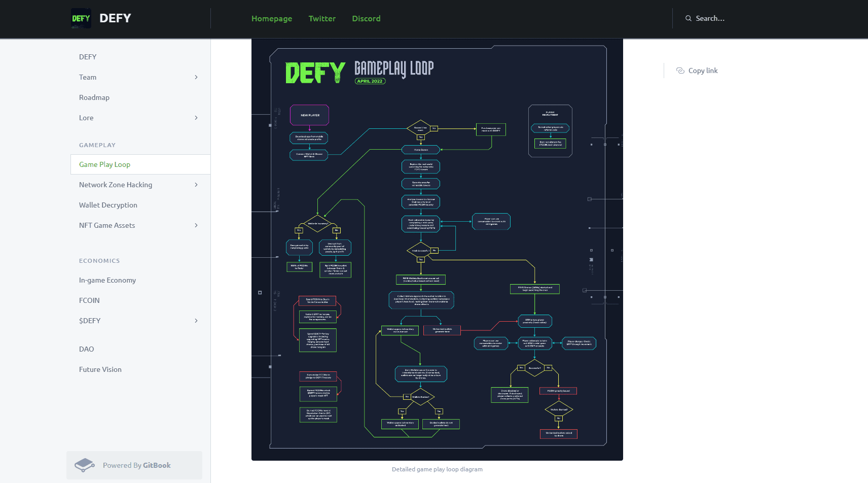Open the DAO page
868x483 pixels.
(140, 349)
